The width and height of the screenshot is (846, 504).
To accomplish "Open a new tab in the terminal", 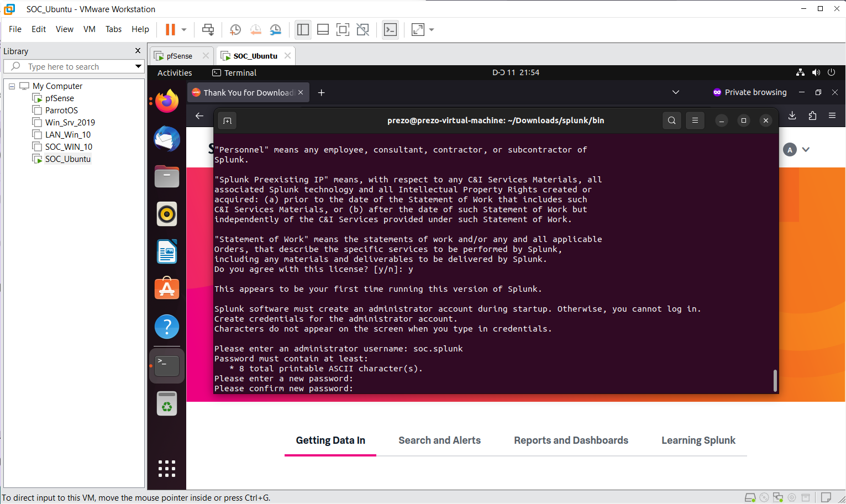I will (x=227, y=120).
